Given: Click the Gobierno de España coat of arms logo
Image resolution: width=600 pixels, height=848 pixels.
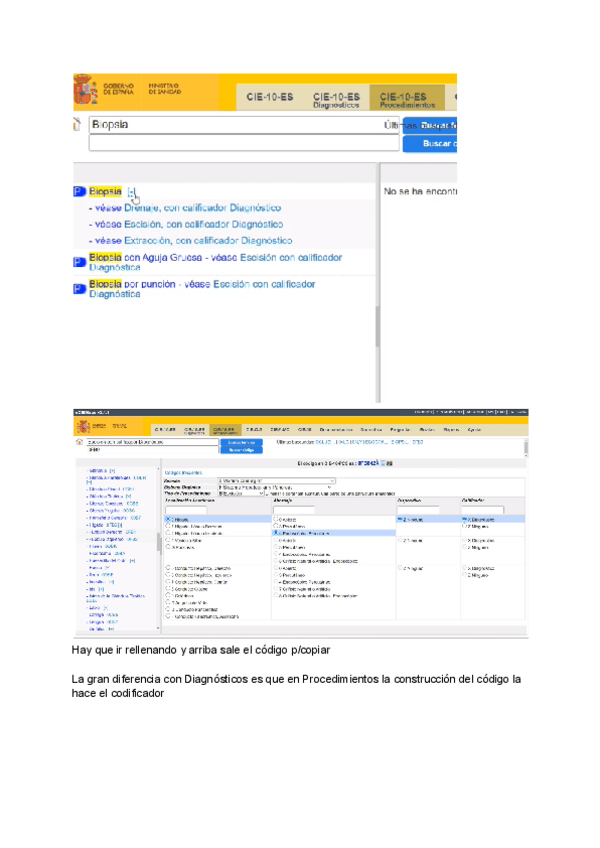Looking at the screenshot, I should pos(84,92).
